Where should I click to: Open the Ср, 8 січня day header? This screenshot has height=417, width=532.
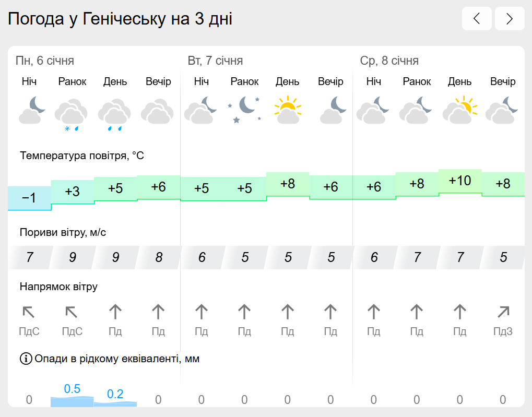tap(389, 61)
